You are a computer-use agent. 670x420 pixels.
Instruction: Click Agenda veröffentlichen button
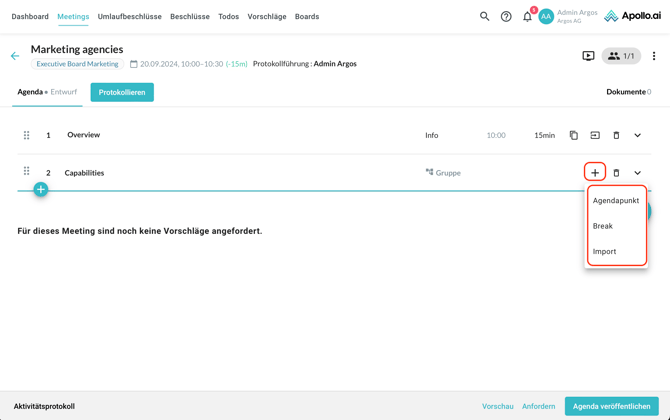point(611,406)
